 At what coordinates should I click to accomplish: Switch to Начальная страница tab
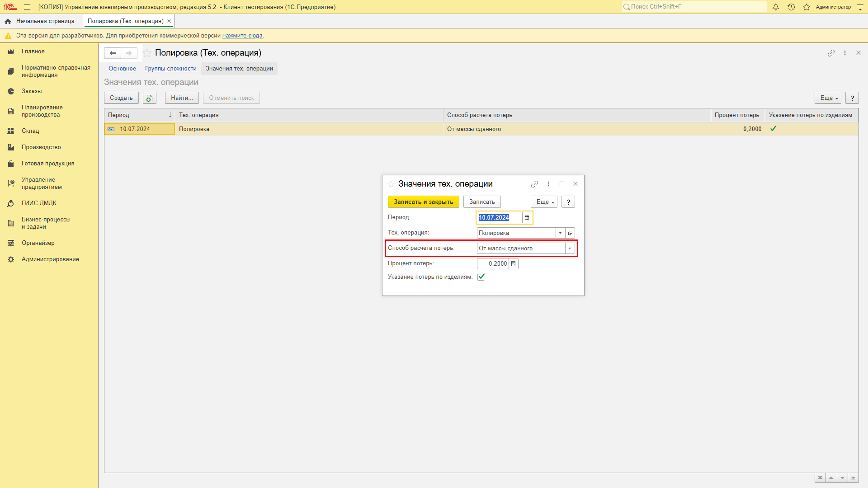click(41, 21)
